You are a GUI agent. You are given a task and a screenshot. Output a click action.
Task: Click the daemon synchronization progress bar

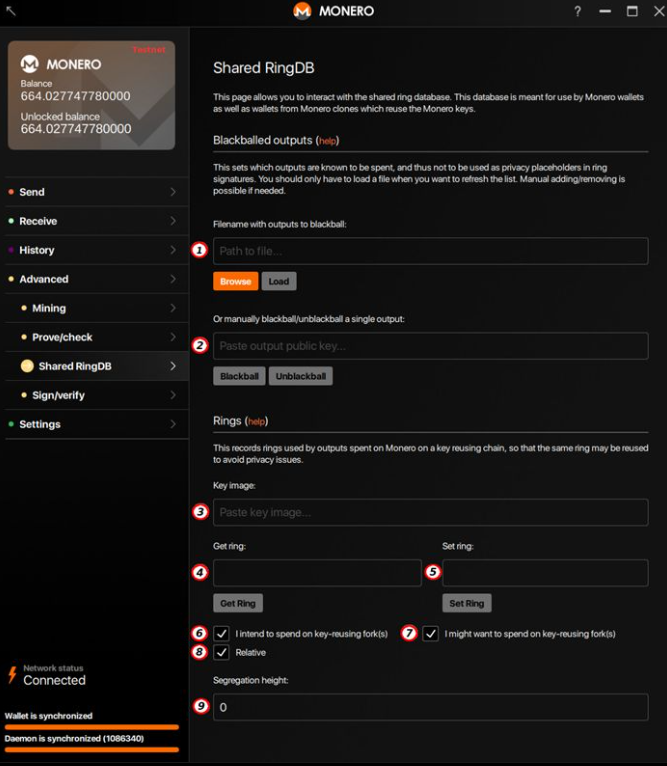[91, 748]
